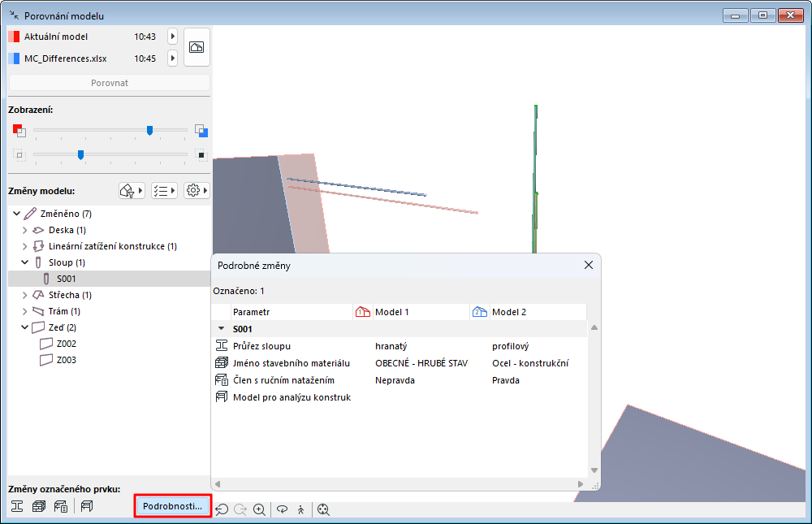Click Model pro analýzu row icon
The width and height of the screenshot is (812, 524).
(222, 397)
